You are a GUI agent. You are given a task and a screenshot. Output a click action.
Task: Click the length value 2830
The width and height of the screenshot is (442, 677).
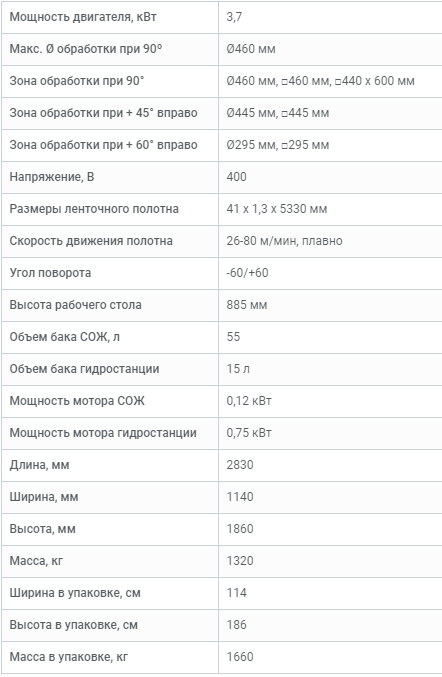coord(240,465)
